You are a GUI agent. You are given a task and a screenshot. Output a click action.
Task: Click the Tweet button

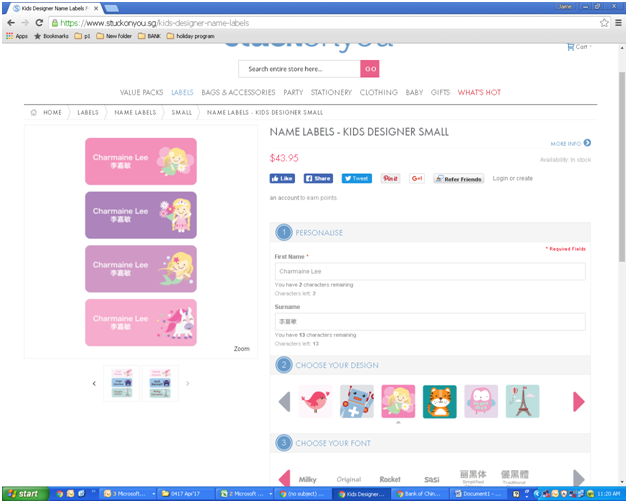[x=357, y=178]
